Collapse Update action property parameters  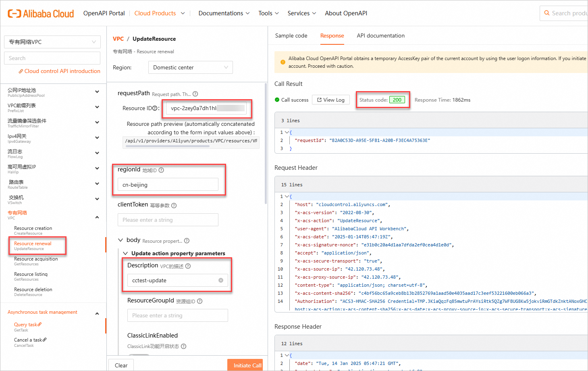(x=125, y=253)
